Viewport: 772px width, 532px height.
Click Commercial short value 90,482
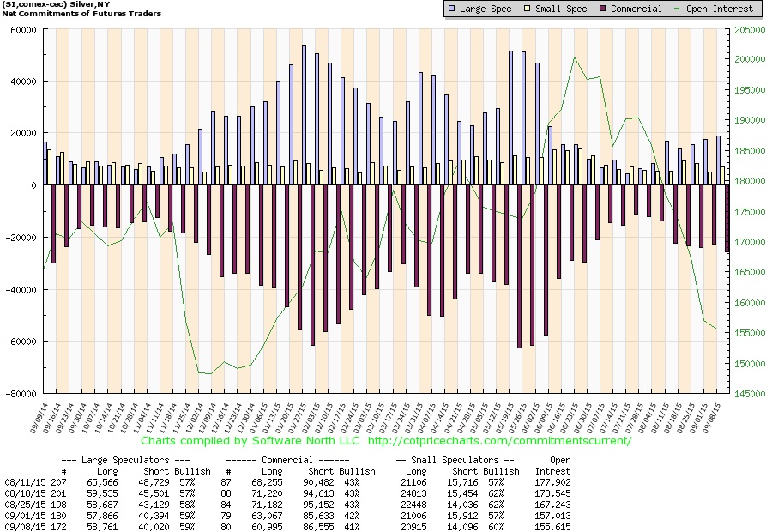pyautogui.click(x=318, y=483)
